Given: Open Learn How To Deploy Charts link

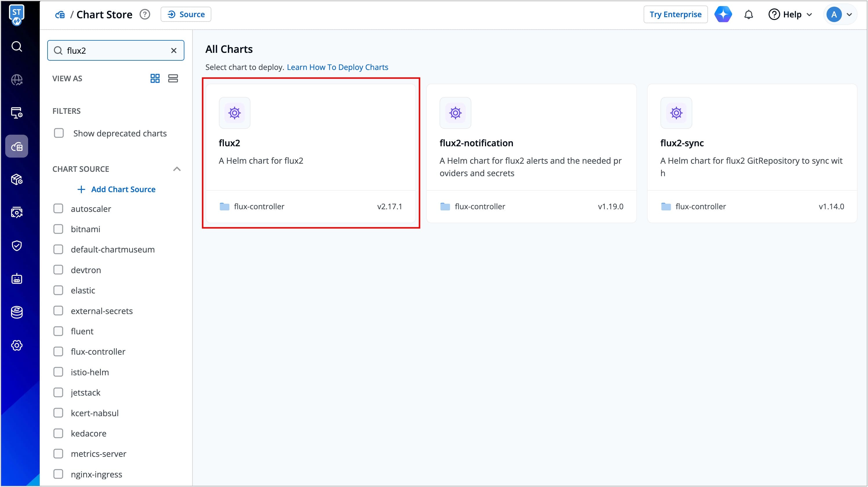Looking at the screenshot, I should (x=337, y=67).
